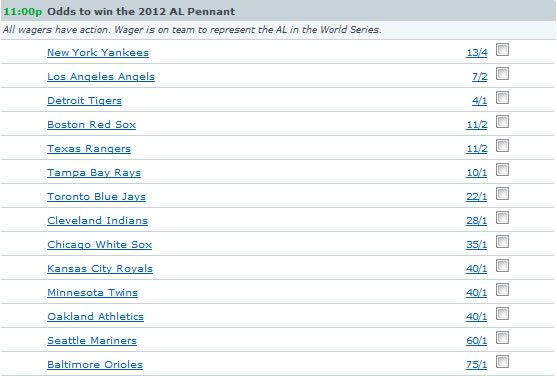Tick the Los Angeles Angels checkbox
This screenshot has height=376, width=557.
coord(502,74)
